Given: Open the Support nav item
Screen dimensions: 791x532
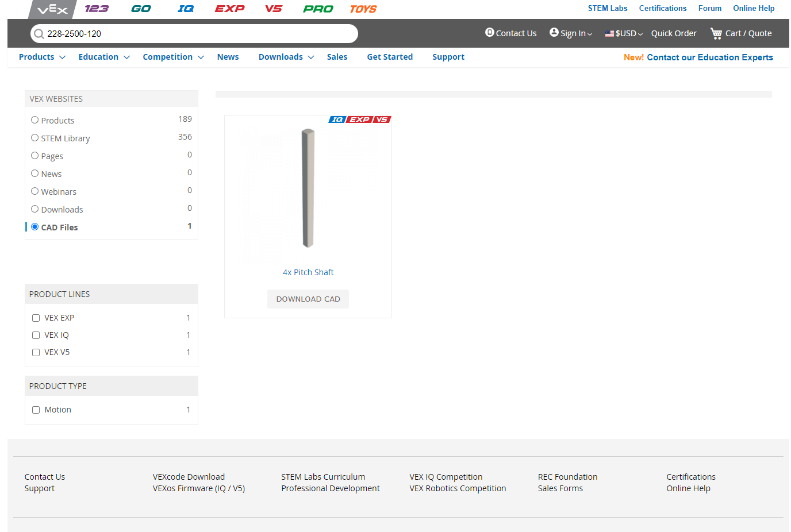Looking at the screenshot, I should (448, 57).
